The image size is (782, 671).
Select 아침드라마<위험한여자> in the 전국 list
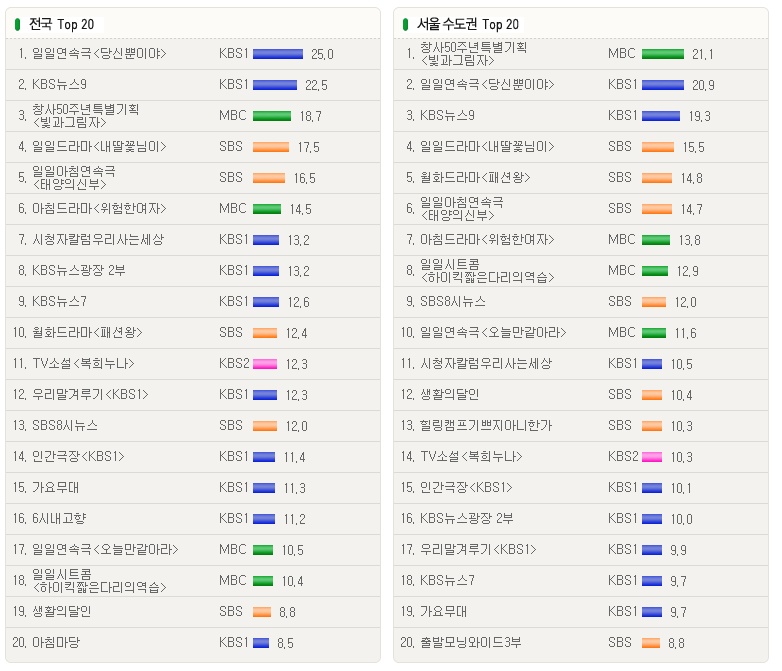99,209
